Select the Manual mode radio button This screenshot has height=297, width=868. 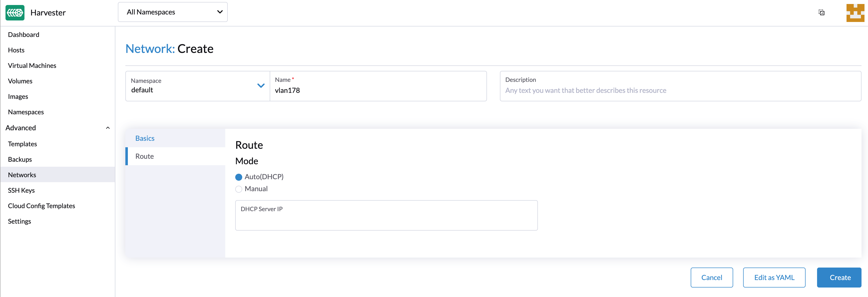(x=238, y=189)
